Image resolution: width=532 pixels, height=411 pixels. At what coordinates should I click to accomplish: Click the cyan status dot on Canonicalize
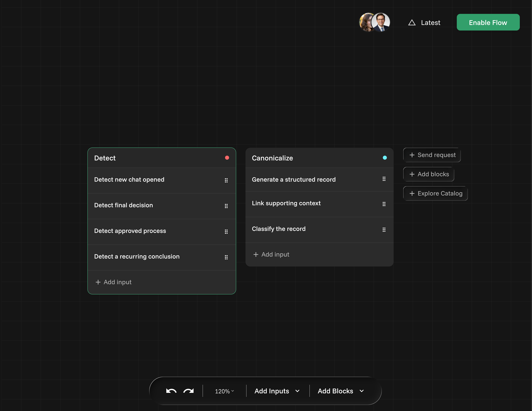click(385, 158)
